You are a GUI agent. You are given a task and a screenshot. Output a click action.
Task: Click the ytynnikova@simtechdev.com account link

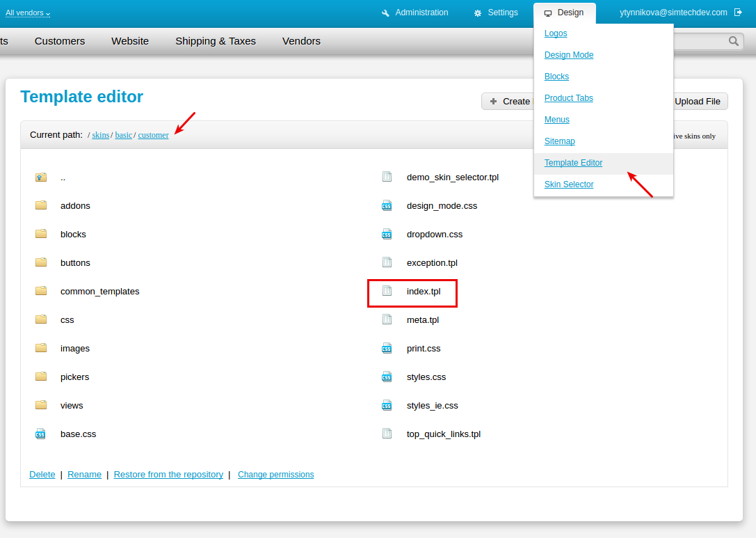pyautogui.click(x=673, y=13)
